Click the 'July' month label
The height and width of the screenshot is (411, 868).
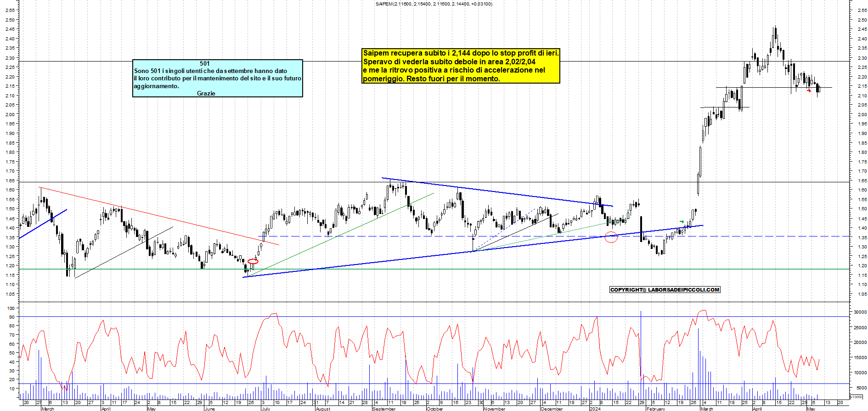(266, 409)
